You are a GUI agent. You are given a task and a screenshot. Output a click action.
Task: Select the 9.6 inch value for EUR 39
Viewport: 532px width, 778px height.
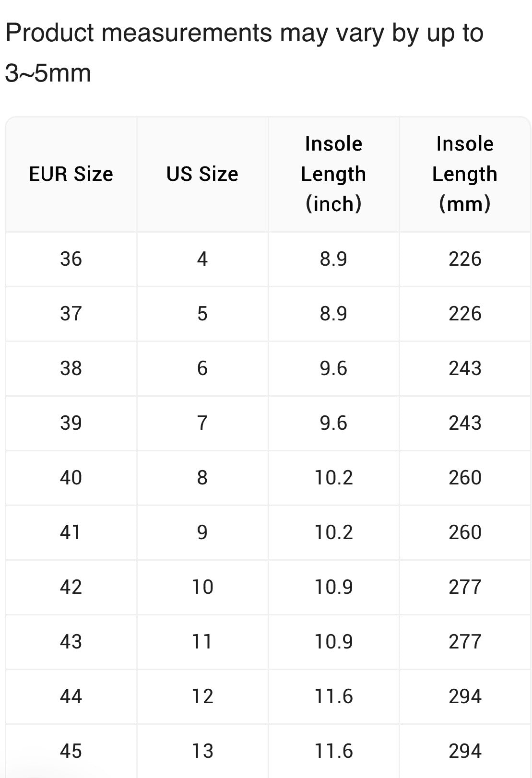click(x=333, y=423)
